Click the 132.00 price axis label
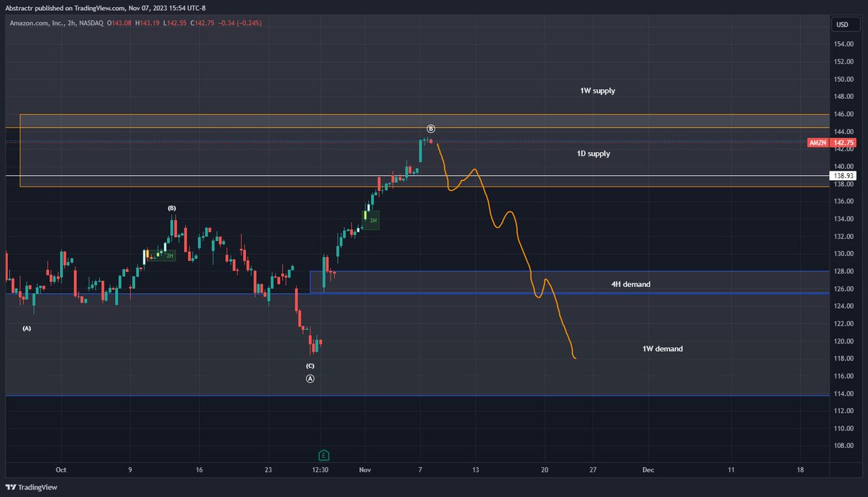The height and width of the screenshot is (497, 868). pos(843,237)
